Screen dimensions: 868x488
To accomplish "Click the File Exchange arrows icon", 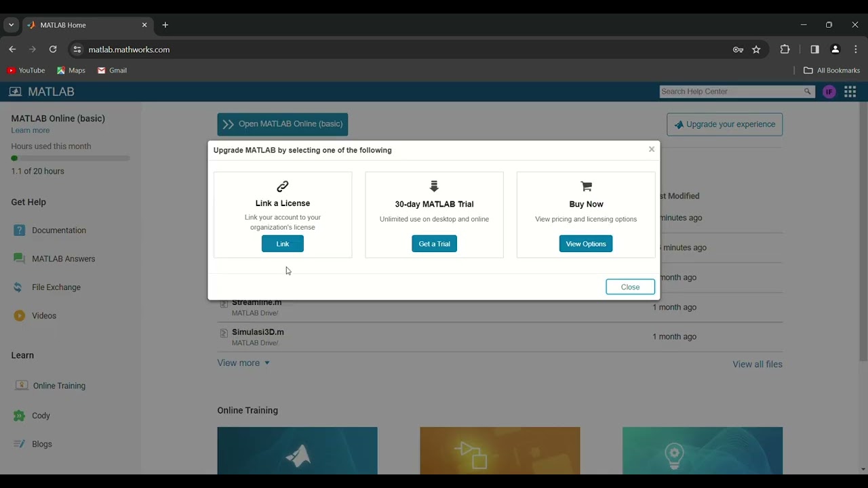I will (x=19, y=287).
